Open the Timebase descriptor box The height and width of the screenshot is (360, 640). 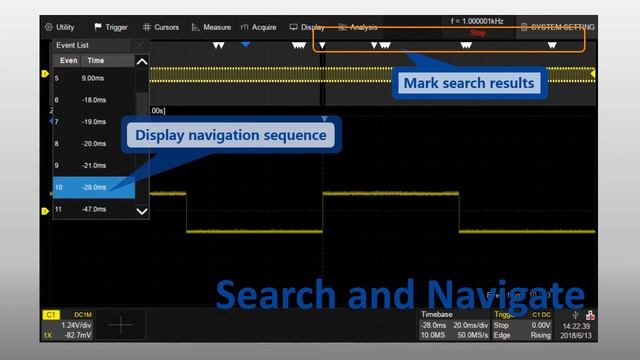454,325
